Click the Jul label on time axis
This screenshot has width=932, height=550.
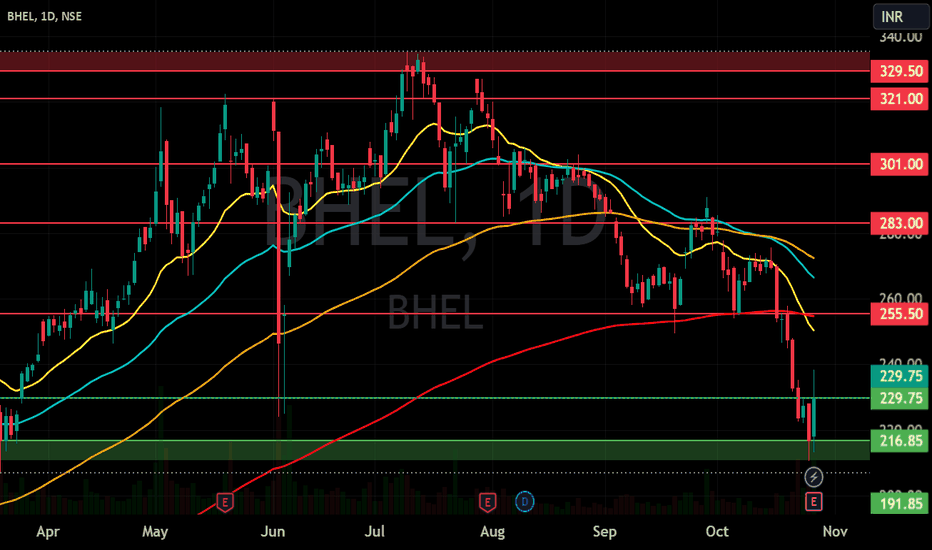(374, 531)
